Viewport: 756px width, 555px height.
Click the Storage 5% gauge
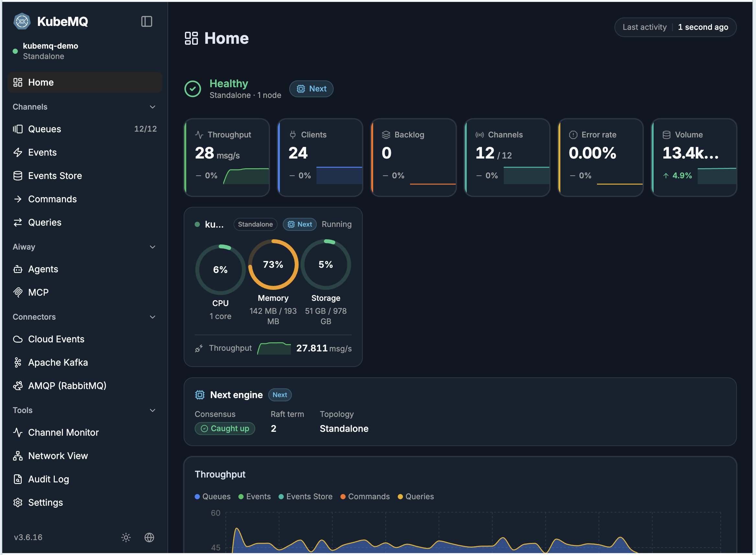(326, 265)
